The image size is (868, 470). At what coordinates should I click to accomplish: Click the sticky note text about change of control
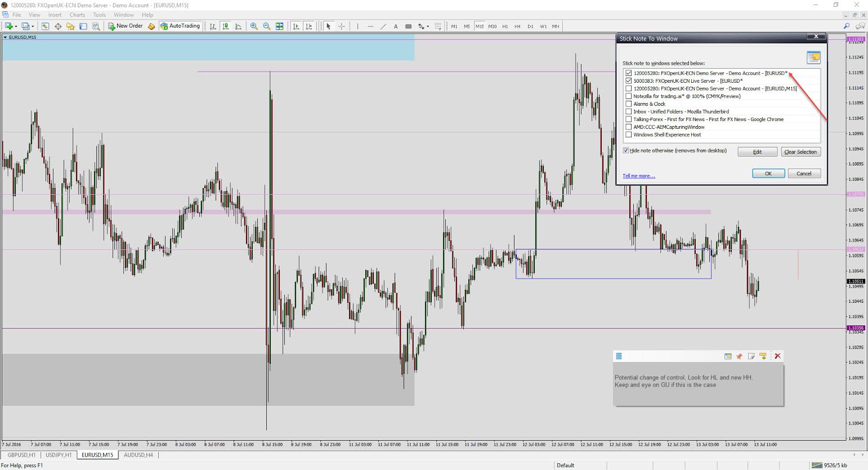coord(683,381)
